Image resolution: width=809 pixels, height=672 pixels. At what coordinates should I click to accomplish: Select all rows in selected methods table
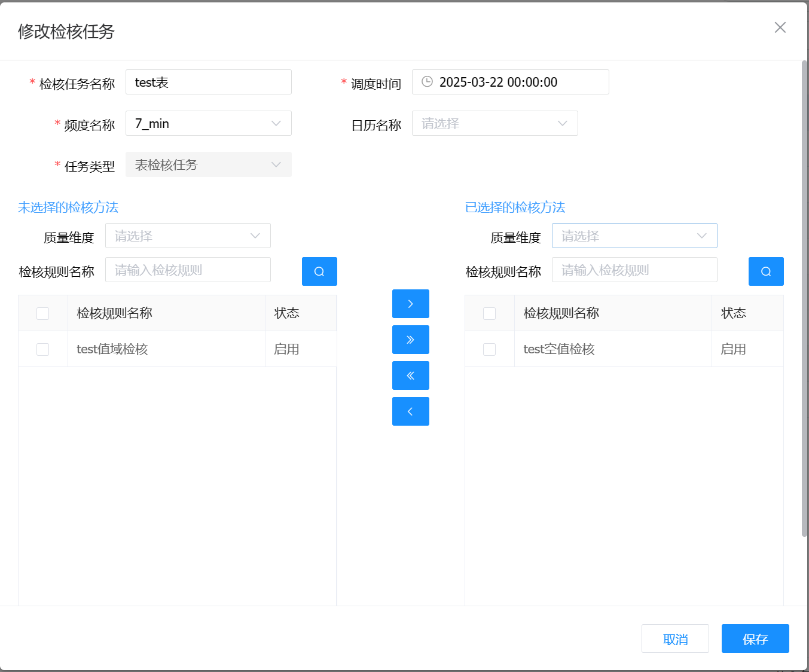coord(489,313)
